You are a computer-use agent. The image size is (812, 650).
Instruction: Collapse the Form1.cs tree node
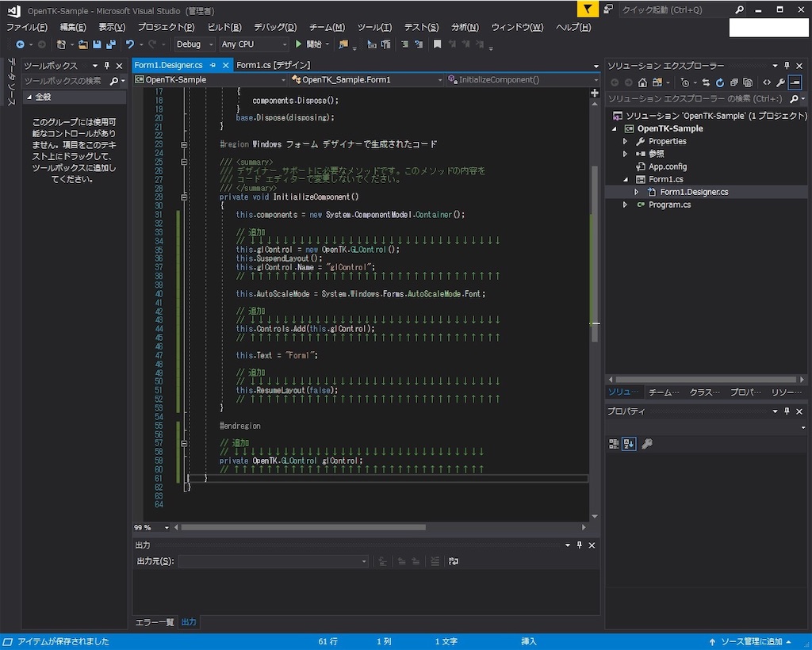coord(626,180)
